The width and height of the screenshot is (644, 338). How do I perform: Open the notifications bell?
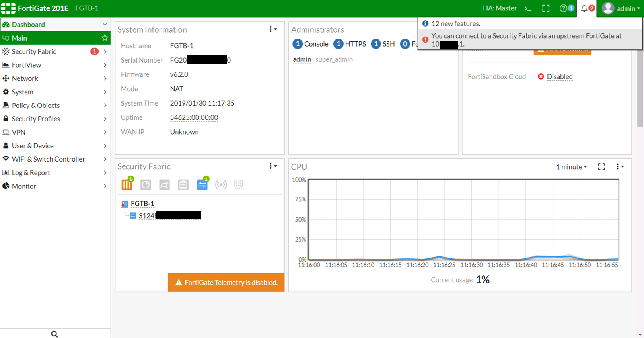tap(584, 8)
